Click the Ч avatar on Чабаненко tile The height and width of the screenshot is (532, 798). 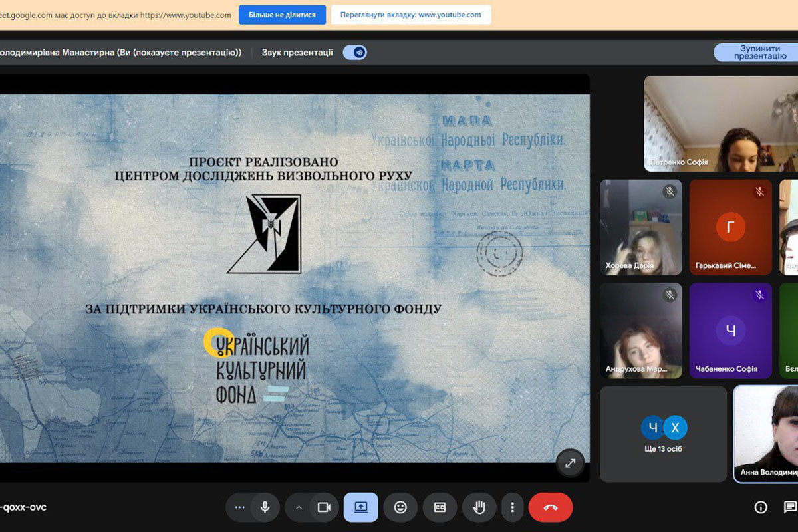730,331
